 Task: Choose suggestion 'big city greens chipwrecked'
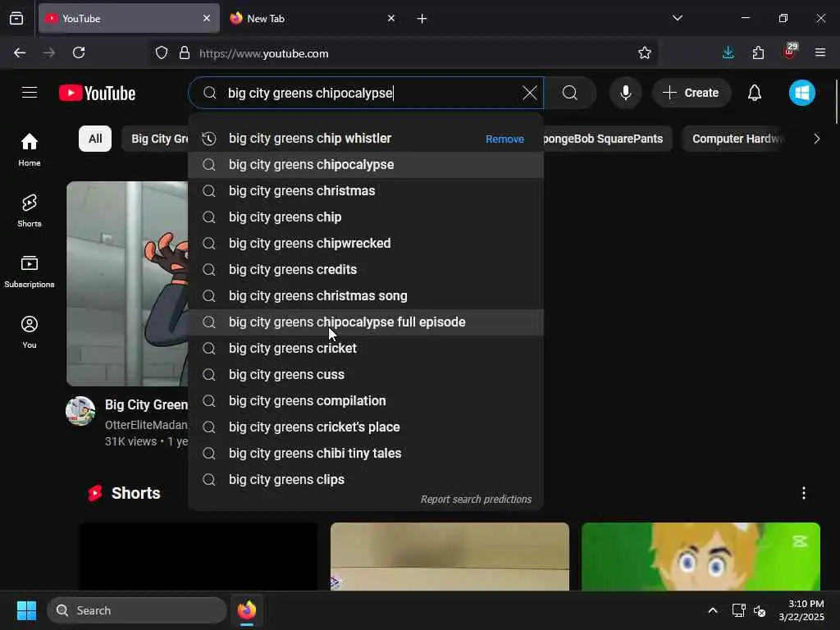click(x=366, y=243)
